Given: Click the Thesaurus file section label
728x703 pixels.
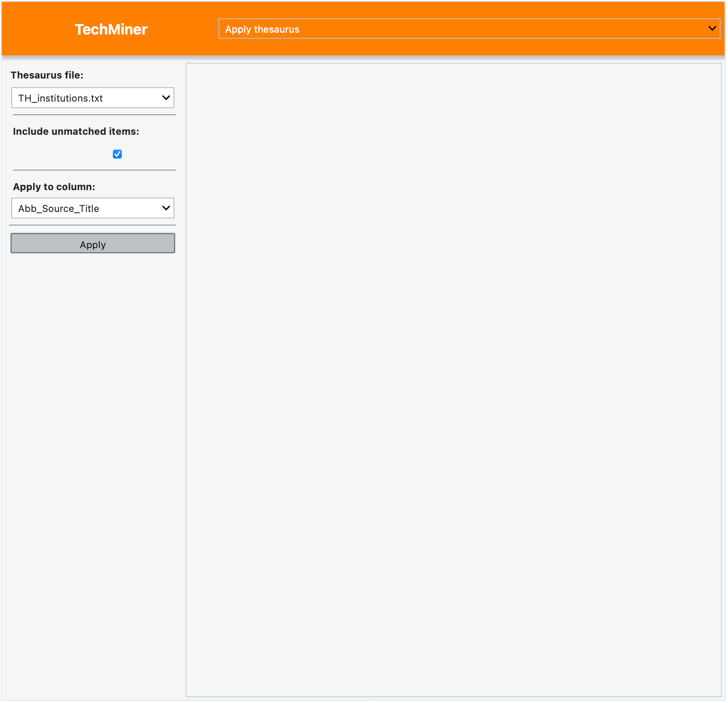Looking at the screenshot, I should 48,75.
